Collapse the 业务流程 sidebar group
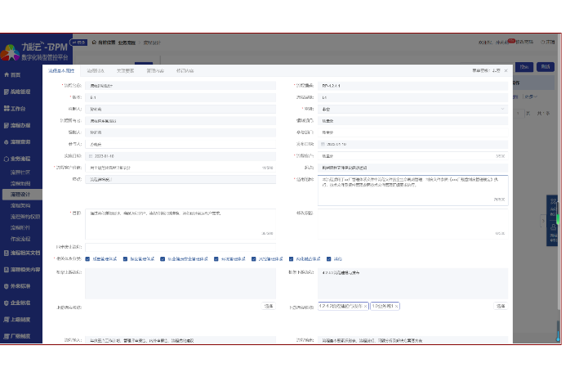This screenshot has height=368, width=588. pyautogui.click(x=17, y=159)
